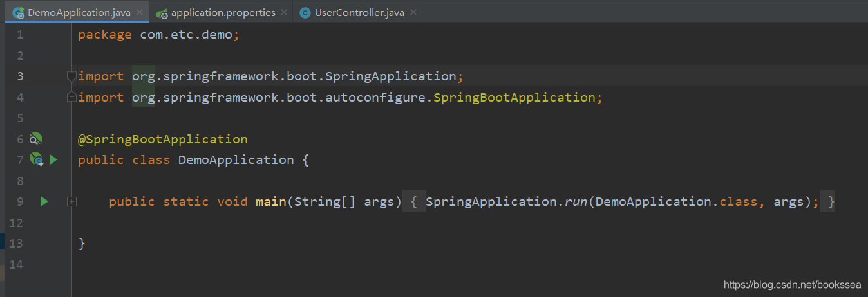Click the application.properties Spring leaf tab icon
The width and height of the screenshot is (868, 297).
click(x=162, y=13)
